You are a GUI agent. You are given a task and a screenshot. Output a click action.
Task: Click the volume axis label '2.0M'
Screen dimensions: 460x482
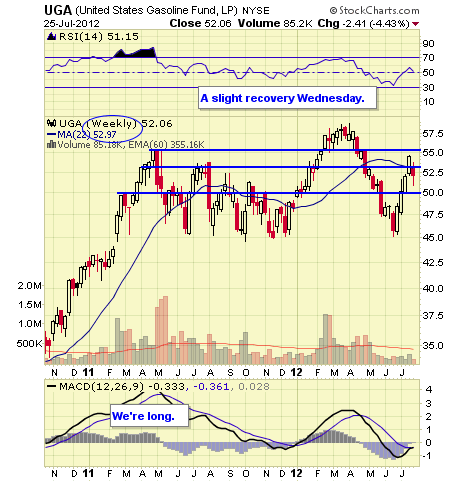point(30,286)
